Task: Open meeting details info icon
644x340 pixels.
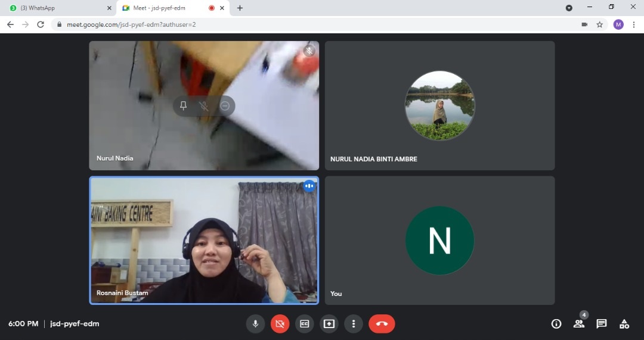Action: 556,324
